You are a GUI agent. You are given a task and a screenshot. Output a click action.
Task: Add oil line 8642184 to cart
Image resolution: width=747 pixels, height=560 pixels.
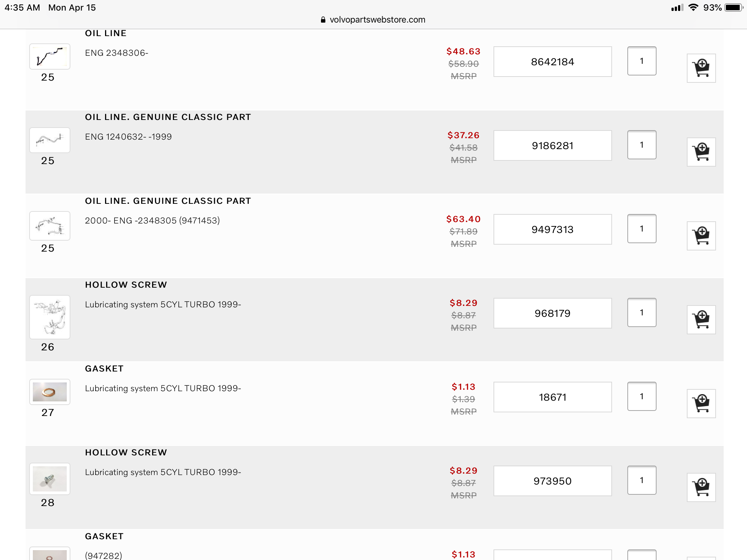[701, 68]
